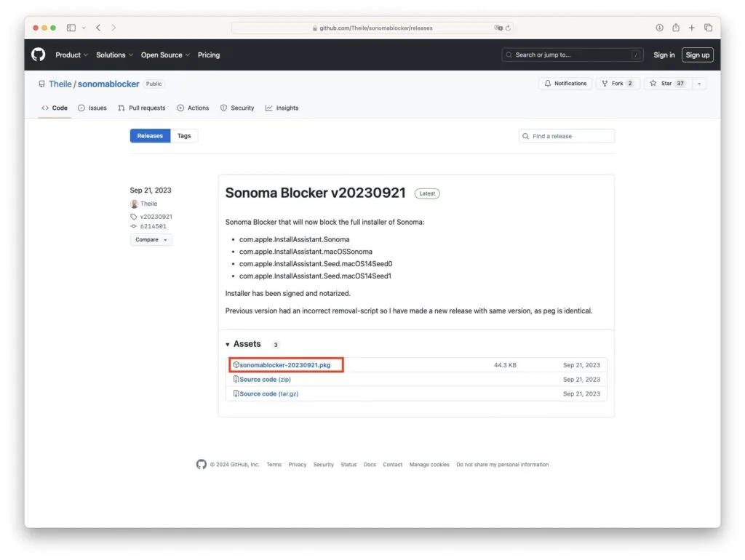Click the translate icon in address bar
The height and width of the screenshot is (560, 745).
(498, 28)
